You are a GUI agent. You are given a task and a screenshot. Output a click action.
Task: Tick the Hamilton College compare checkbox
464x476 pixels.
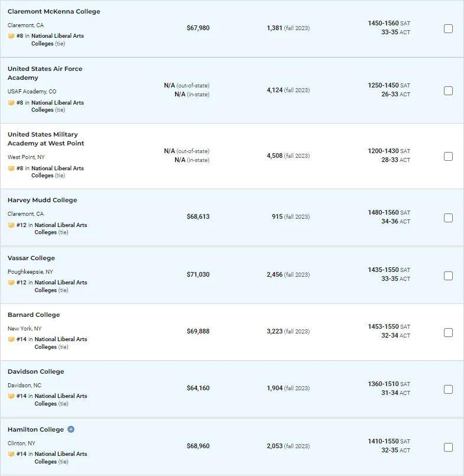448,447
